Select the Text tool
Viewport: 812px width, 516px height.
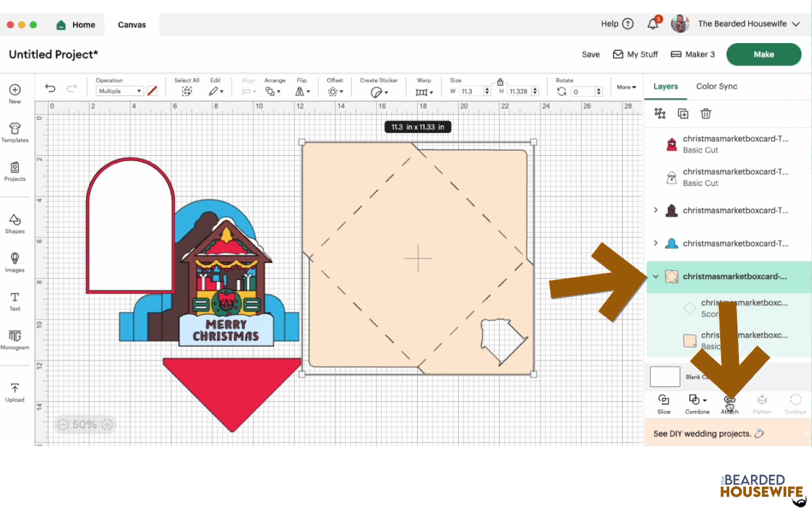(x=15, y=301)
